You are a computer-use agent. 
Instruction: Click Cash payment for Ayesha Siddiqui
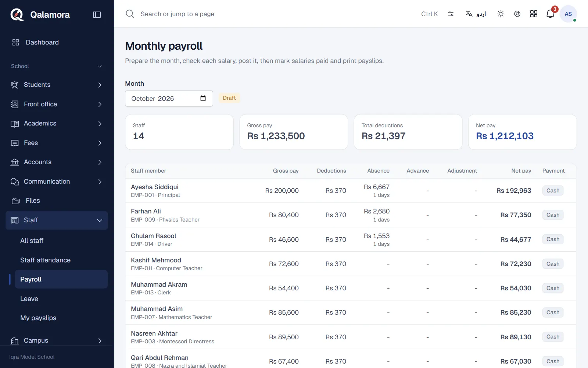coord(553,191)
